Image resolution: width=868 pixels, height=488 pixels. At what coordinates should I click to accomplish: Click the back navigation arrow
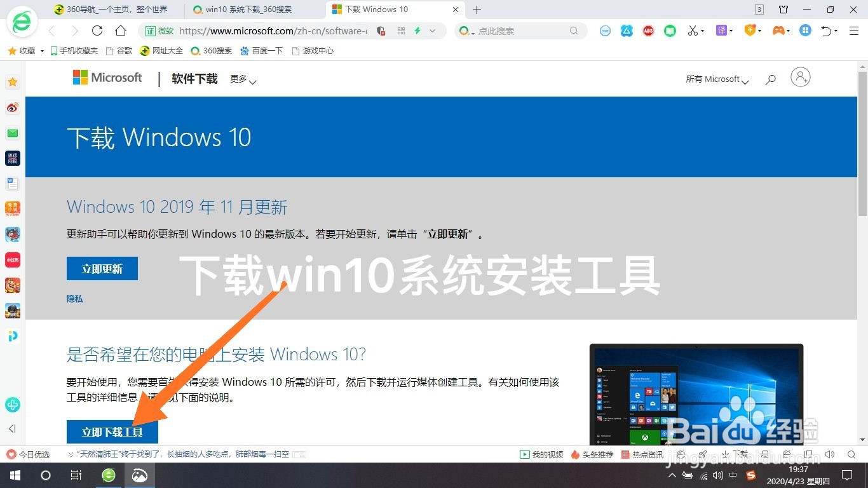point(52,30)
